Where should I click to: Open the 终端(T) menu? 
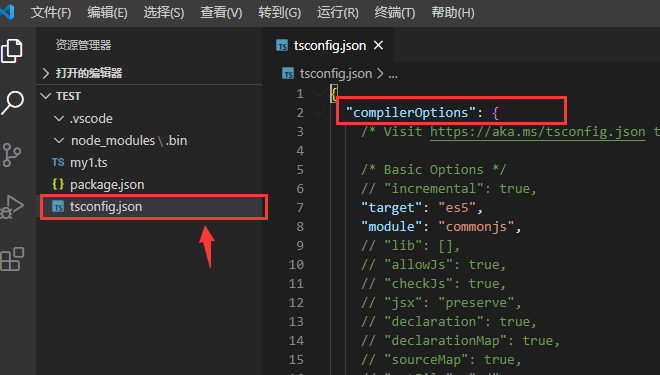pyautogui.click(x=394, y=12)
